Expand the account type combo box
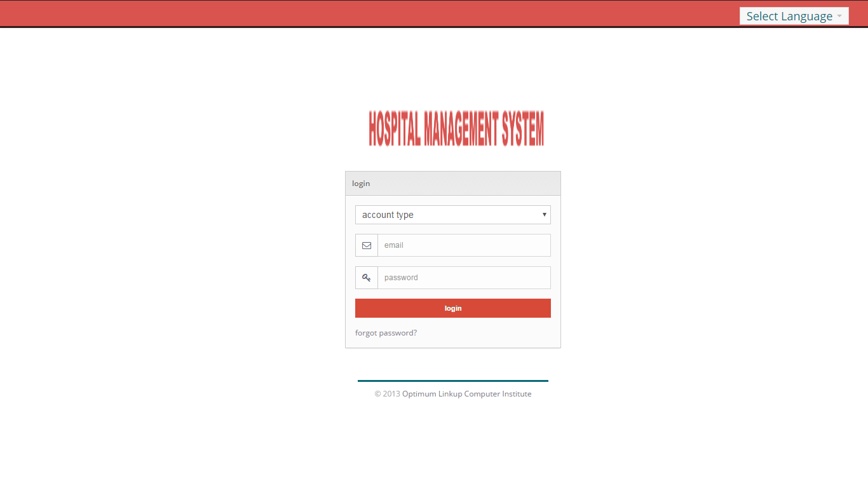This screenshot has width=868, height=488. [453, 215]
